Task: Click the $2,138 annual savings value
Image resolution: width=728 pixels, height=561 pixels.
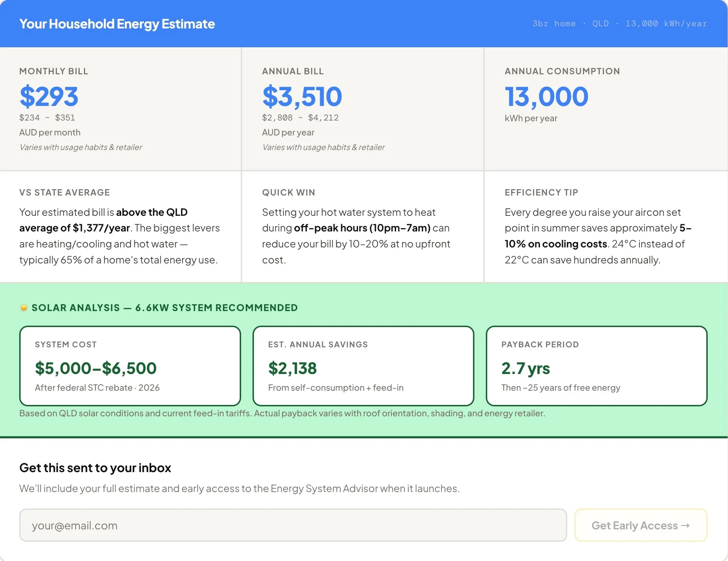Action: coord(292,368)
